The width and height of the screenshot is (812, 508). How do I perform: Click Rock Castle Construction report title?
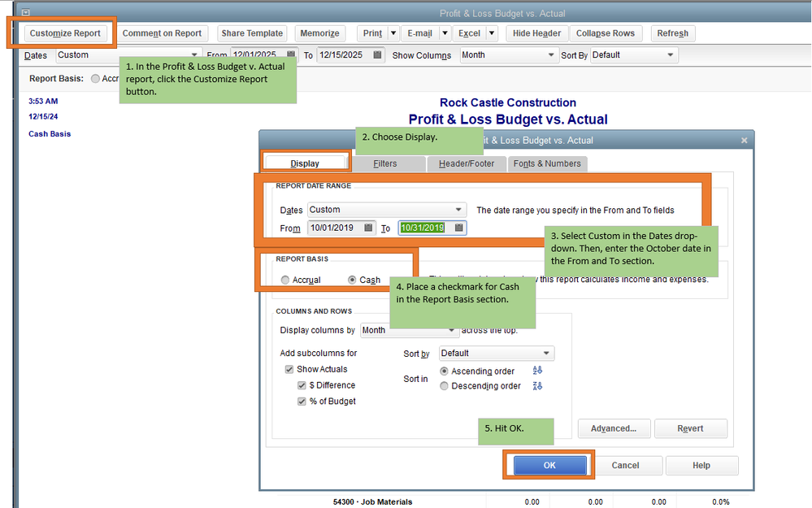coord(508,102)
